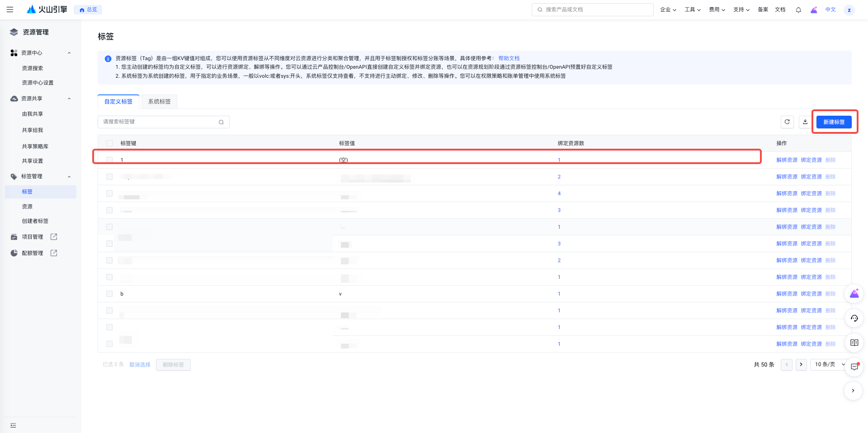
Task: Click the 总览 home button
Action: [88, 9]
